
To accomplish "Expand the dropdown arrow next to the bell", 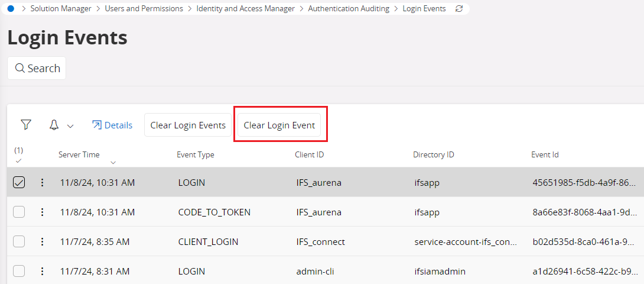I will (x=70, y=125).
